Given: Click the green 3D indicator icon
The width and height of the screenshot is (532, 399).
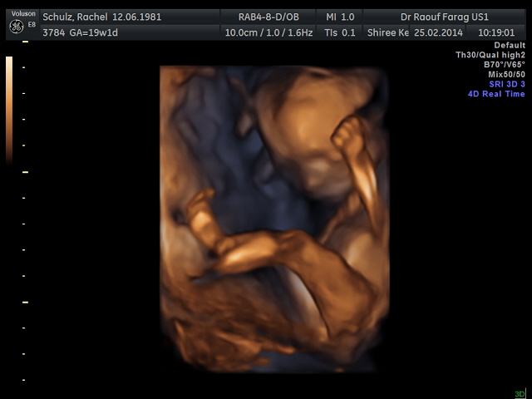Looking at the screenshot, I should [x=520, y=393].
